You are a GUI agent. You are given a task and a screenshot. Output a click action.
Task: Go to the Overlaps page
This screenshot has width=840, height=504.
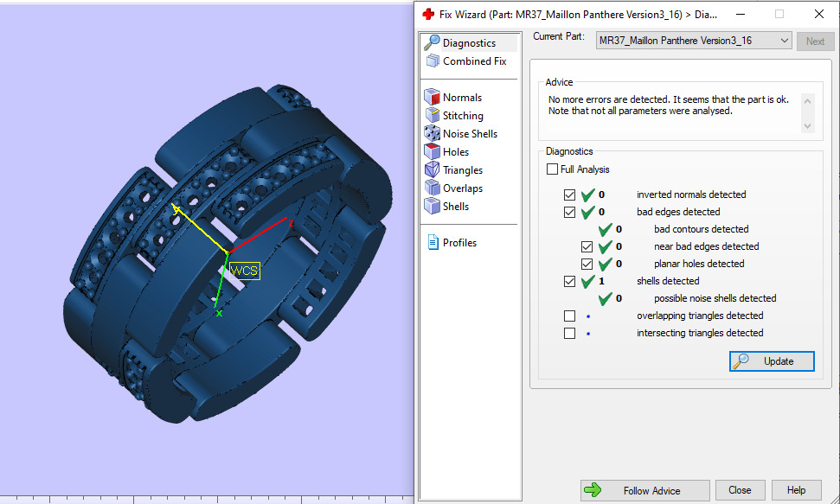coord(462,188)
